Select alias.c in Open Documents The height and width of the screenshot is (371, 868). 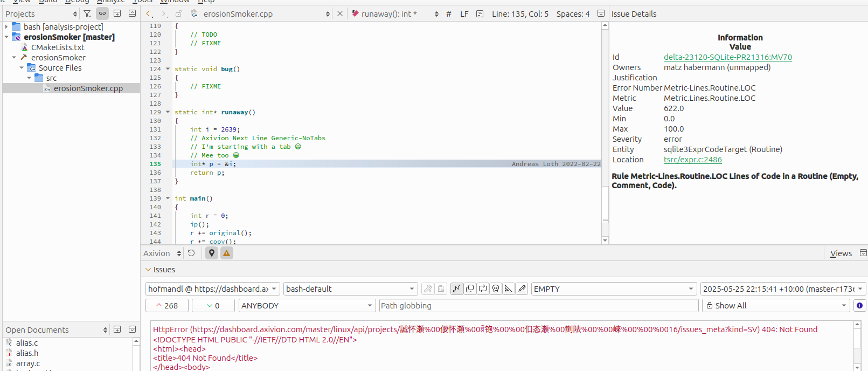coord(27,343)
